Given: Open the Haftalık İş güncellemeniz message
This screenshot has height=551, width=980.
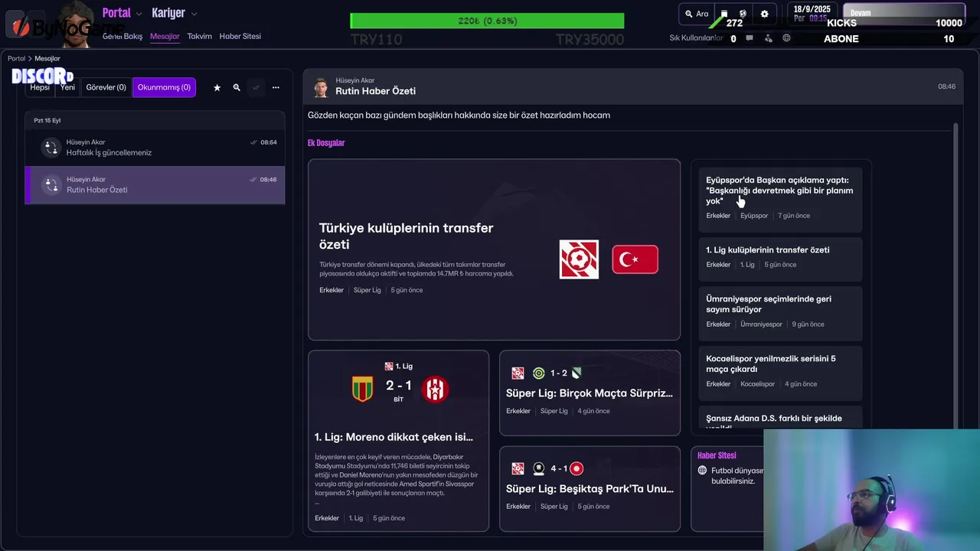Looking at the screenshot, I should (x=155, y=148).
